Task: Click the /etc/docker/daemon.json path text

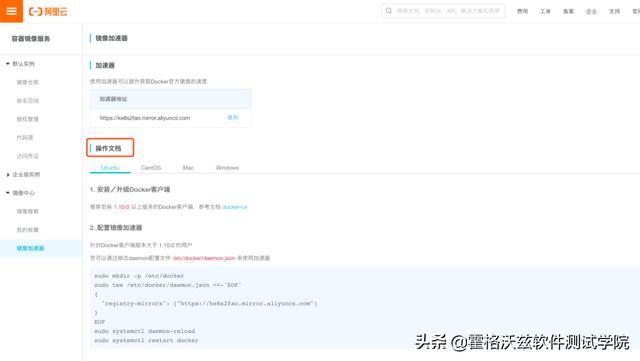Action: click(204, 258)
